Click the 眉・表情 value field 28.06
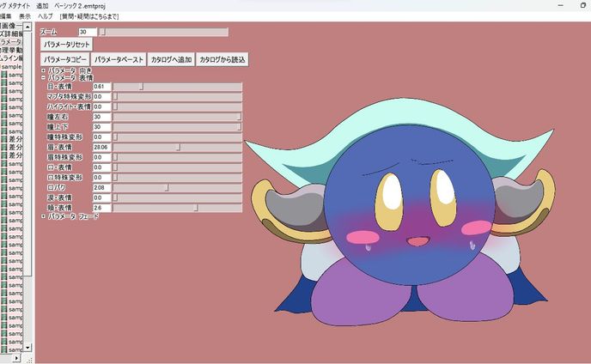Viewport: 591px width, 364px height. click(101, 148)
